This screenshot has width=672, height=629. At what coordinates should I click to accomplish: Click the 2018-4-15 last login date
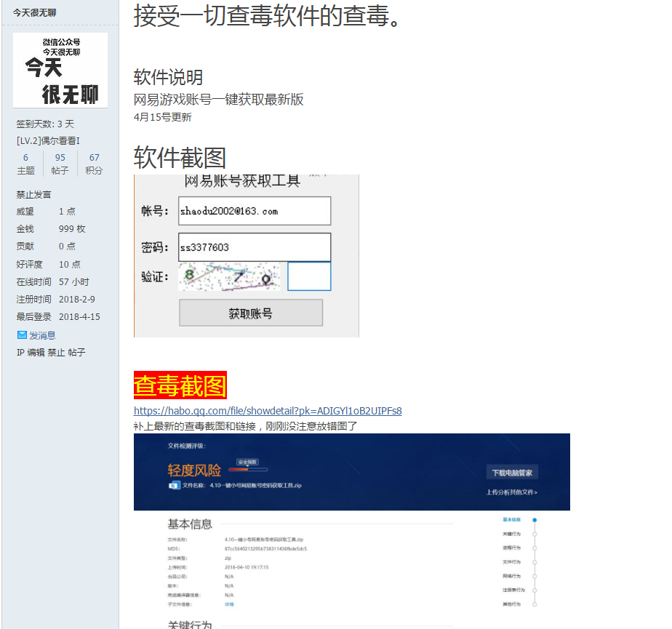point(79,316)
